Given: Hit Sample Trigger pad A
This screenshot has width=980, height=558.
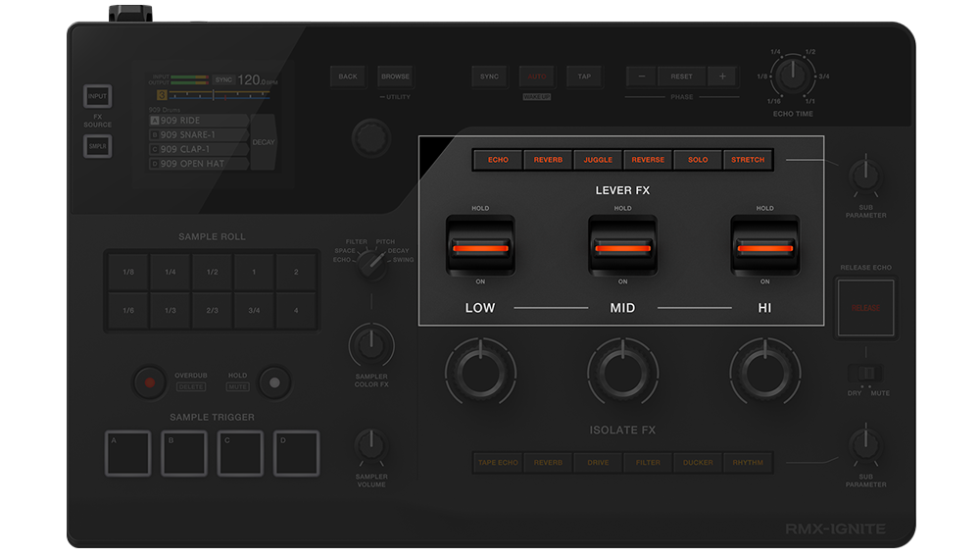Looking at the screenshot, I should (x=126, y=453).
